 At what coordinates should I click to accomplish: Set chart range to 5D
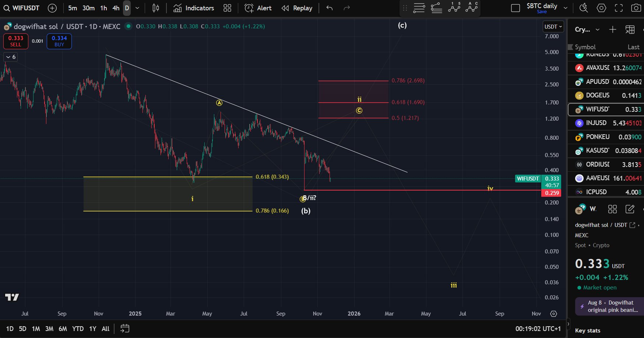22,329
